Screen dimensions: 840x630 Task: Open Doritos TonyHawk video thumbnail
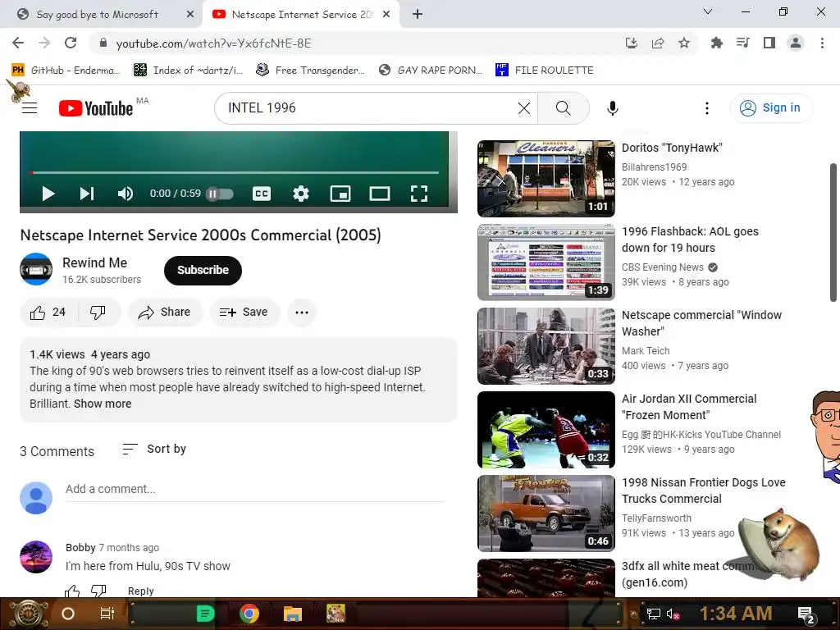pyautogui.click(x=546, y=178)
